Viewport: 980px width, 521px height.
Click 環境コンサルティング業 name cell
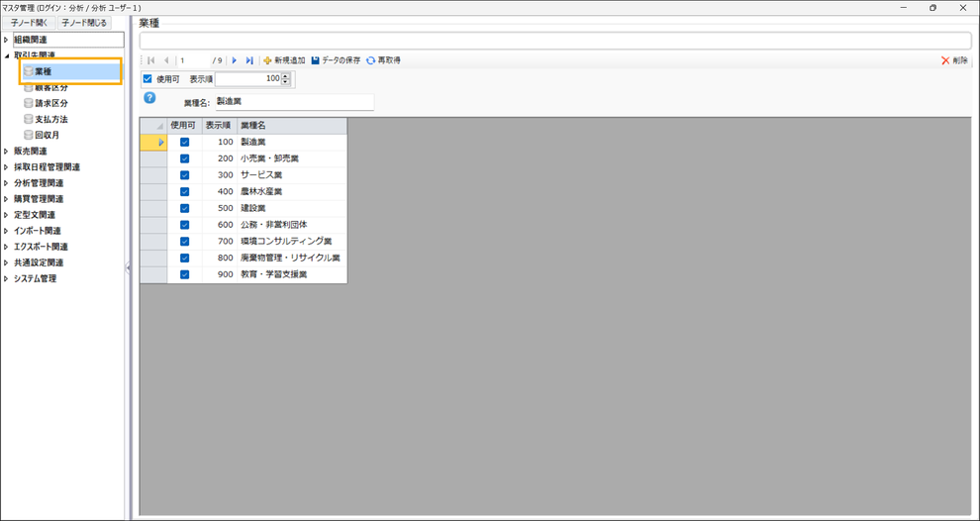coord(292,242)
